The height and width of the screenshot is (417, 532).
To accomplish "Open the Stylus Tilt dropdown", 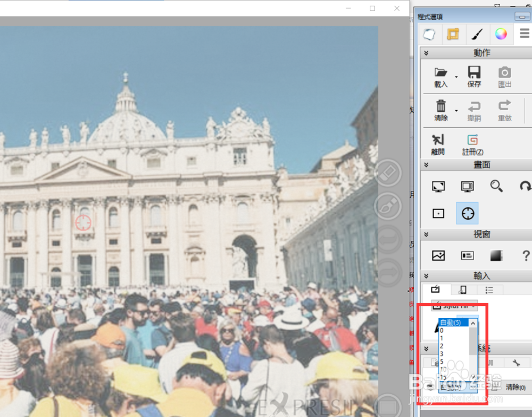I will (455, 306).
